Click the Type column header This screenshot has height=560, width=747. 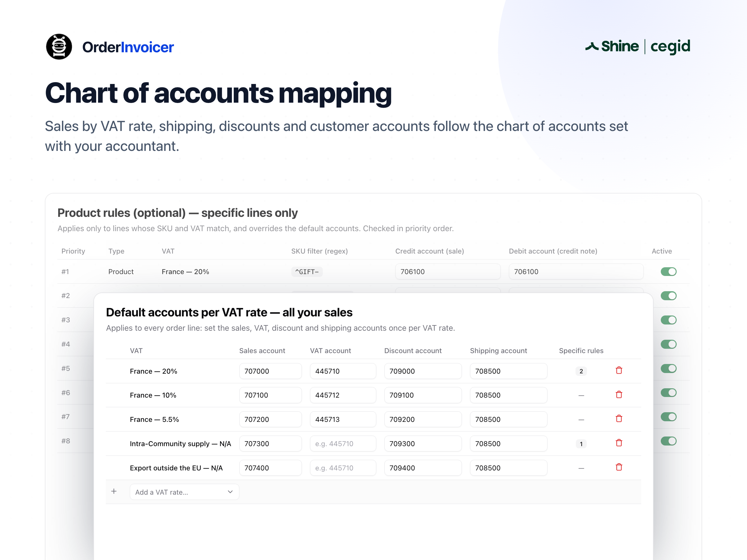coord(116,251)
